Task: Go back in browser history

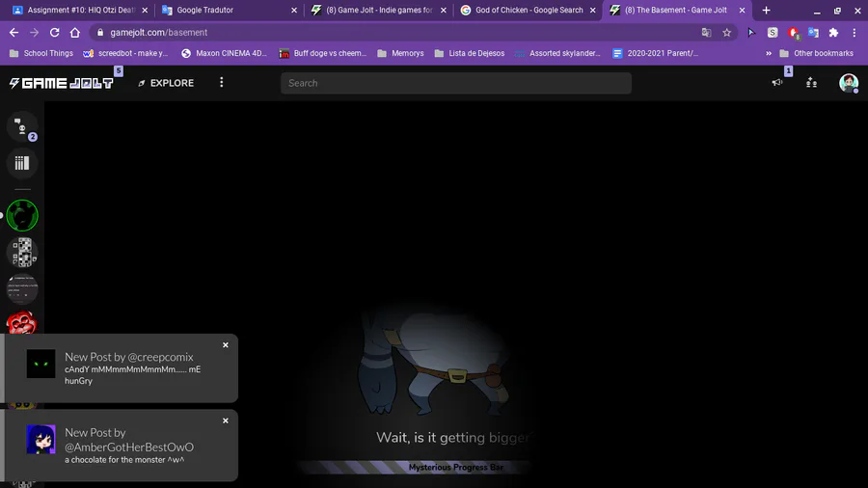Action: tap(14, 33)
